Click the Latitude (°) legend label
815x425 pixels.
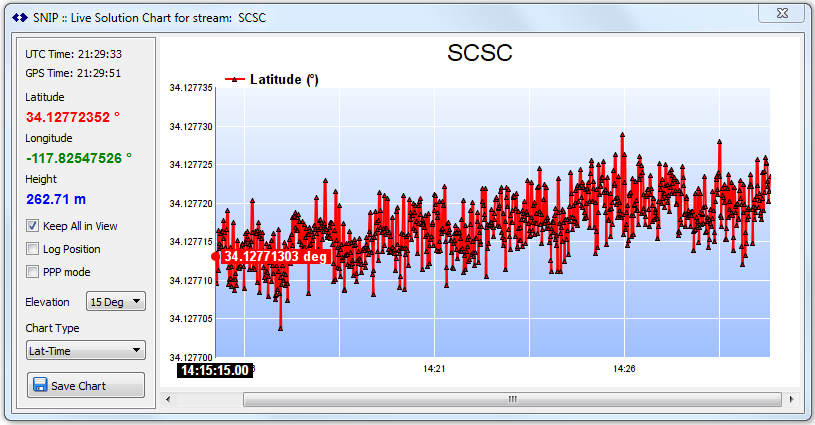tap(284, 80)
